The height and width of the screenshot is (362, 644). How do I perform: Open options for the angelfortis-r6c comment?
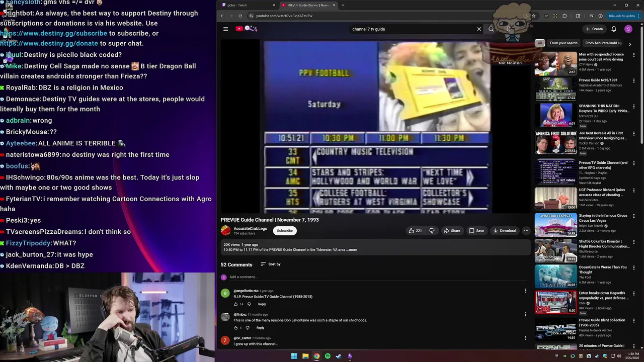click(x=525, y=291)
